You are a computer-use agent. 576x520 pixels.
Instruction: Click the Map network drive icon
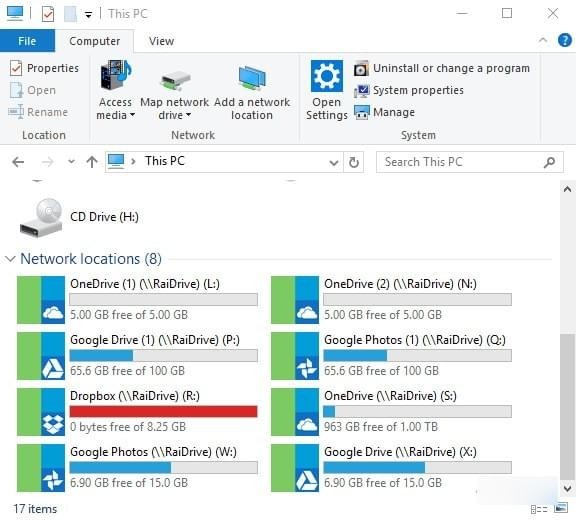pos(175,80)
